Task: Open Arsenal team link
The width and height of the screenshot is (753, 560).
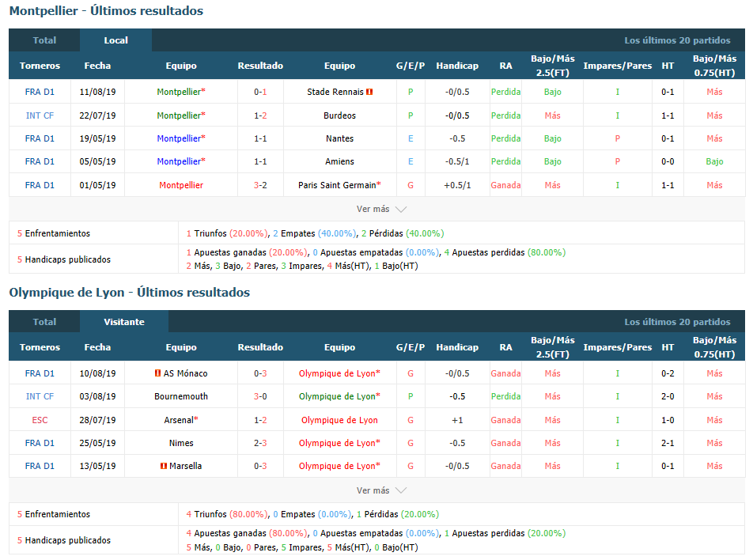Action: tap(179, 420)
